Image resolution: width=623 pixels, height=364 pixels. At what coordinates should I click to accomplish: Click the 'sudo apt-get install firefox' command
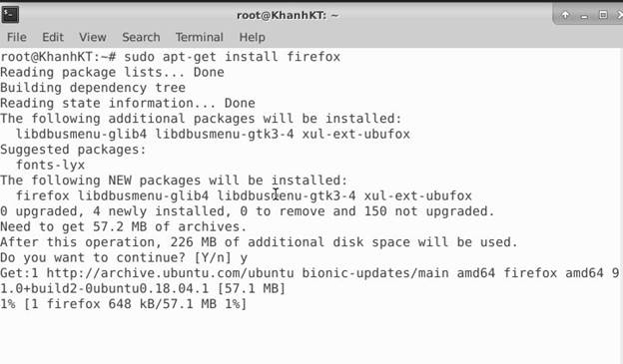(x=232, y=57)
